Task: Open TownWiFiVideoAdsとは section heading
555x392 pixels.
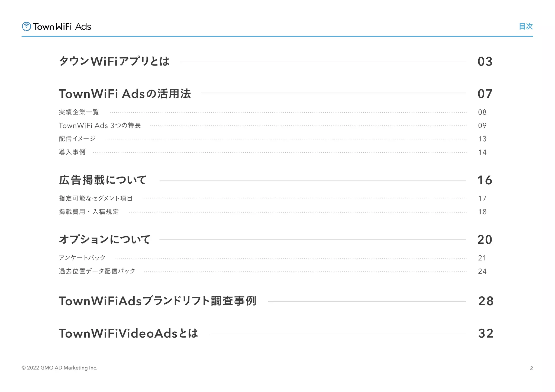Action: click(x=128, y=333)
